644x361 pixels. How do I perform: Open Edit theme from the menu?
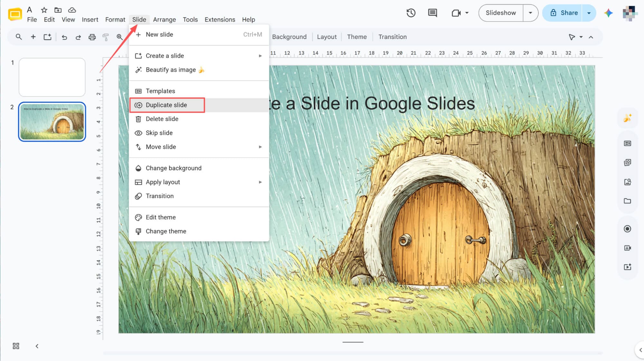point(199,217)
